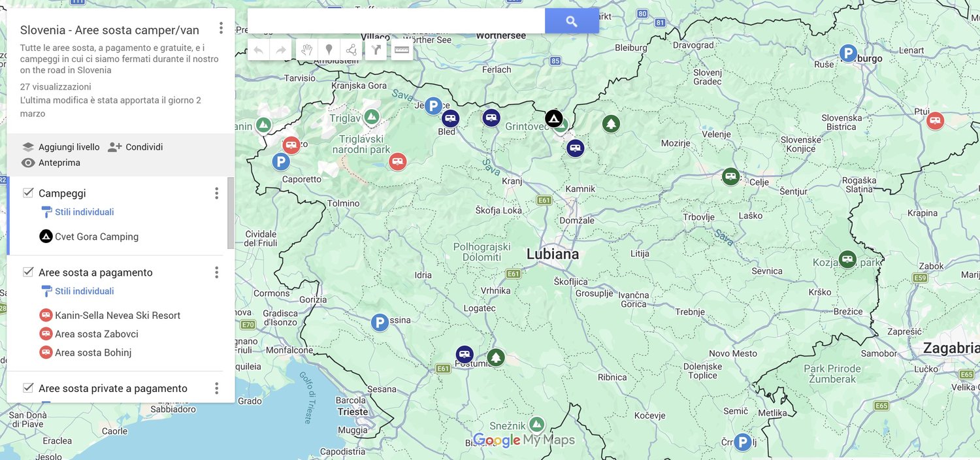This screenshot has width=980, height=460.
Task: Click green tent marker beside Triglav label
Action: click(x=371, y=118)
